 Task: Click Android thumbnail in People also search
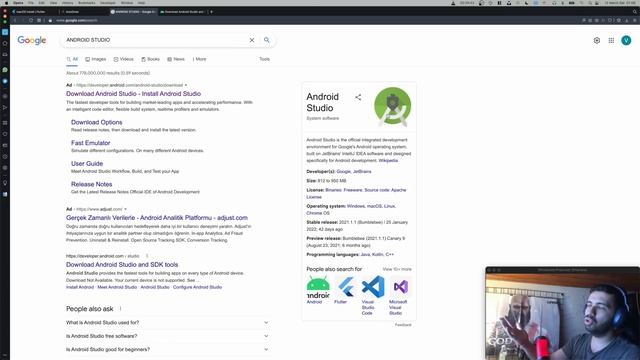tap(318, 287)
